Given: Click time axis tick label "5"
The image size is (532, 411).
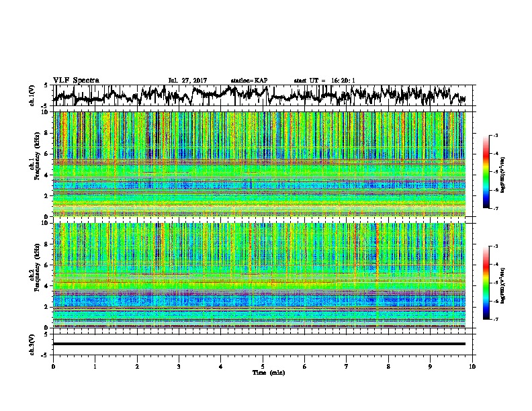Looking at the screenshot, I should [x=263, y=367].
